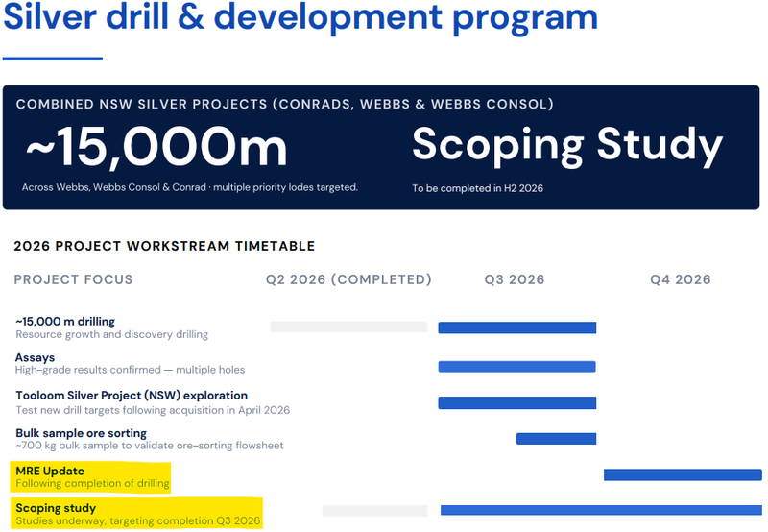Click the blue Q3 bar for Tooloom exploration
Viewport: 768px width, 532px height.
click(x=517, y=402)
